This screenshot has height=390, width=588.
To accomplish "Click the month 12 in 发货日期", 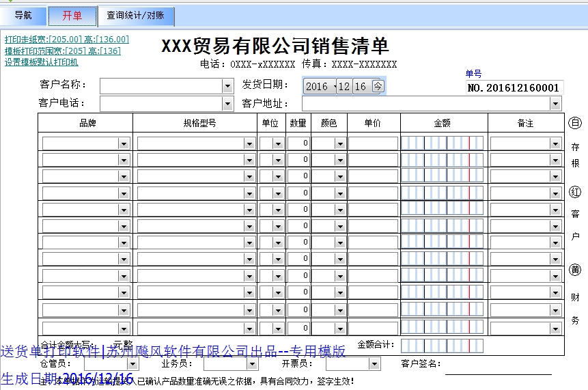I will click(x=344, y=87).
